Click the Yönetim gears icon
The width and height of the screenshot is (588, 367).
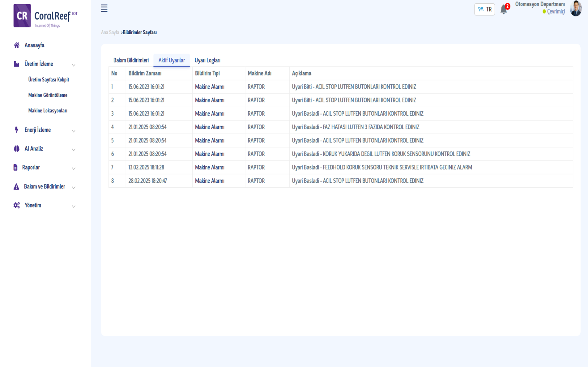click(17, 205)
